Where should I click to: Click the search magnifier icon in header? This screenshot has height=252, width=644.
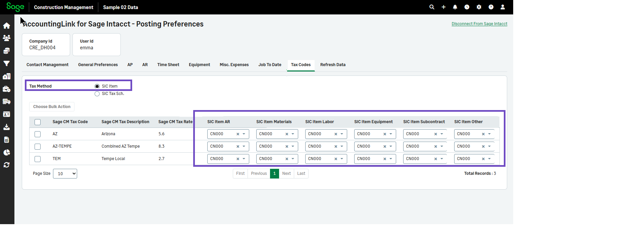point(432,7)
